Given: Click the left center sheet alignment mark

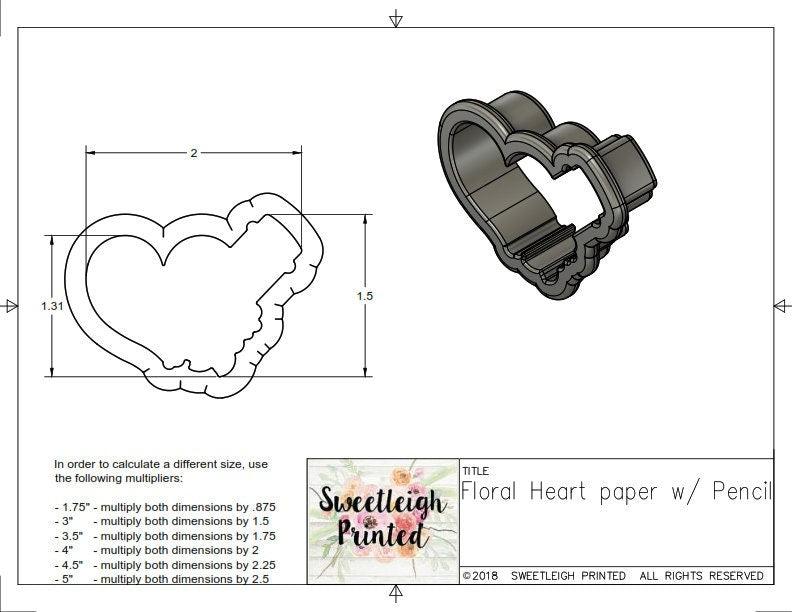Looking at the screenshot, I should (10, 305).
